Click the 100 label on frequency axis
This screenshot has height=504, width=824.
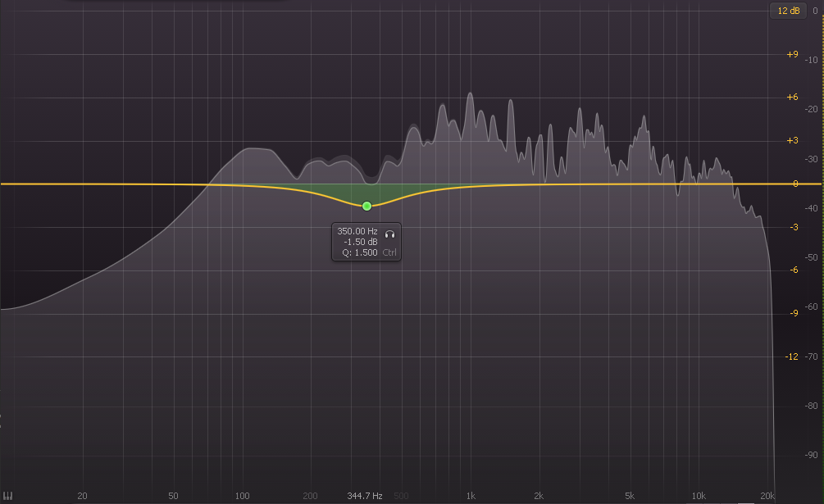[x=243, y=496]
